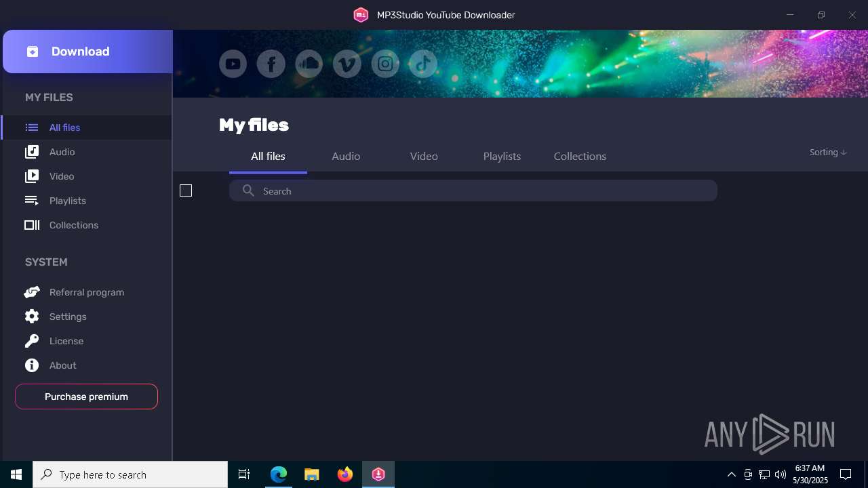Open the Windows Start menu

(x=16, y=474)
